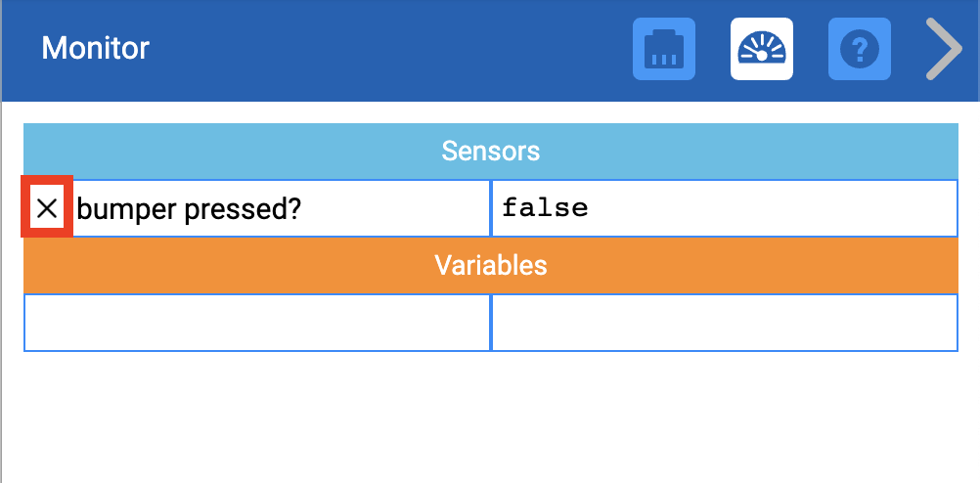This screenshot has height=483, width=980.
Task: Click blank area below the Variables table
Action: (x=490, y=420)
